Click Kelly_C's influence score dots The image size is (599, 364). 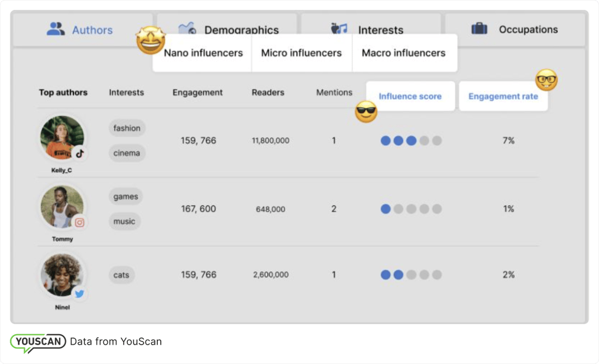pyautogui.click(x=411, y=141)
